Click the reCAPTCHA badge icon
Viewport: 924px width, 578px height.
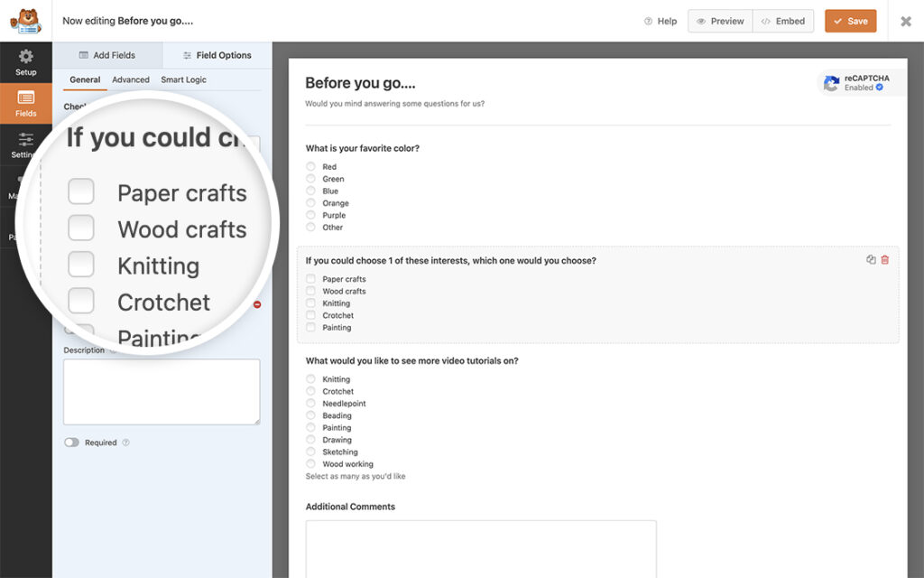(x=830, y=82)
